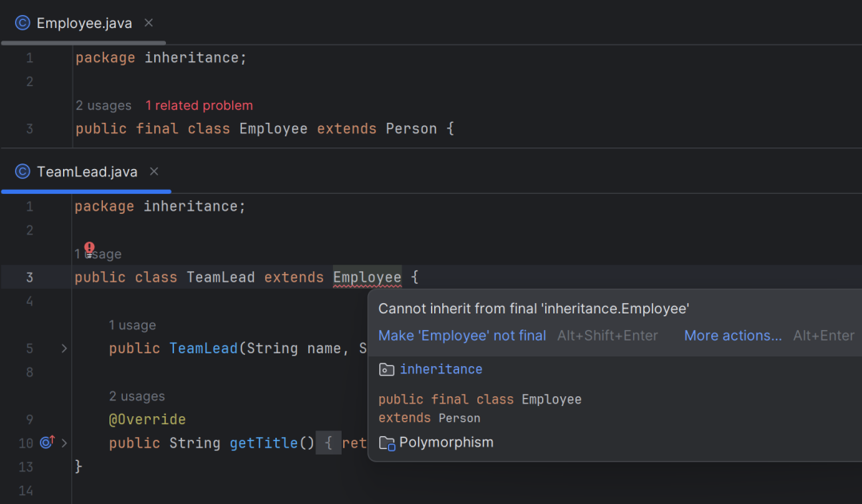This screenshot has height=504, width=862.
Task: Click the TeamLead constructor name on line 5
Action: [204, 348]
